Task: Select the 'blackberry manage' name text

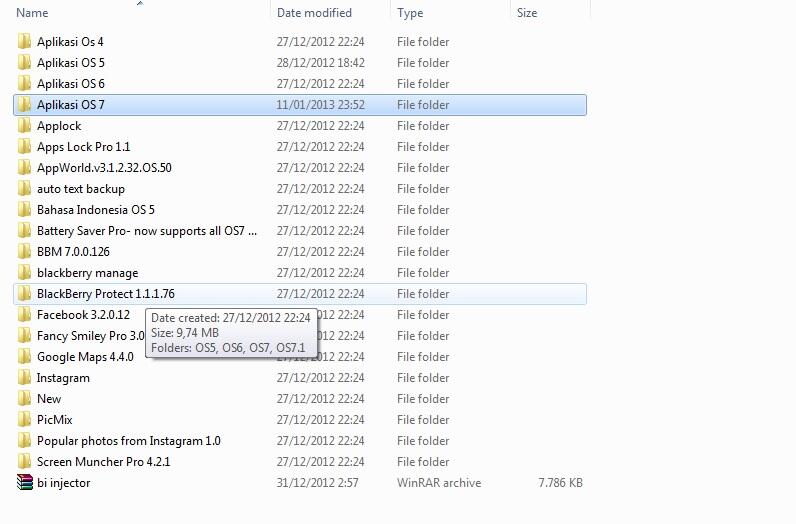Action: tap(87, 273)
